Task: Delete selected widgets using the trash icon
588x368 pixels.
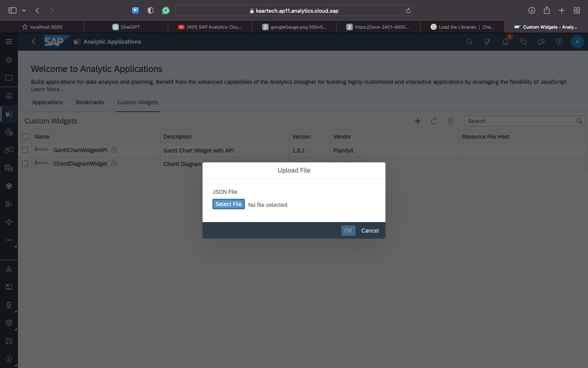Action: [x=450, y=121]
